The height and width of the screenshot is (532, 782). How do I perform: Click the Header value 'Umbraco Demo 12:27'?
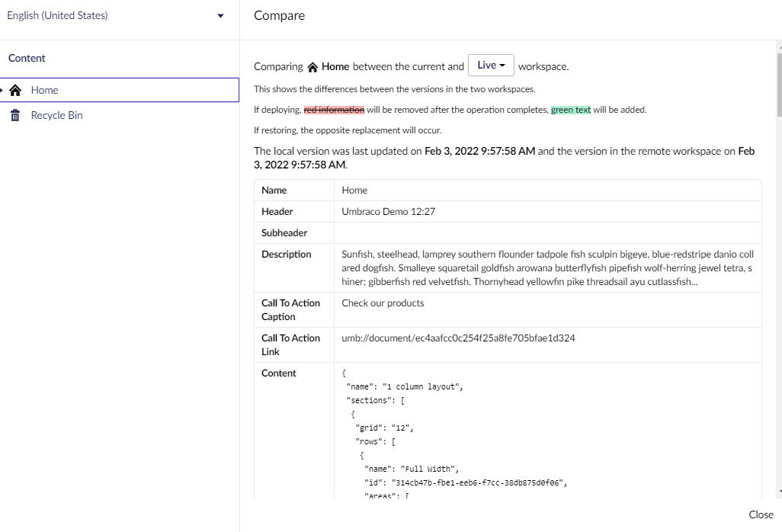[389, 211]
